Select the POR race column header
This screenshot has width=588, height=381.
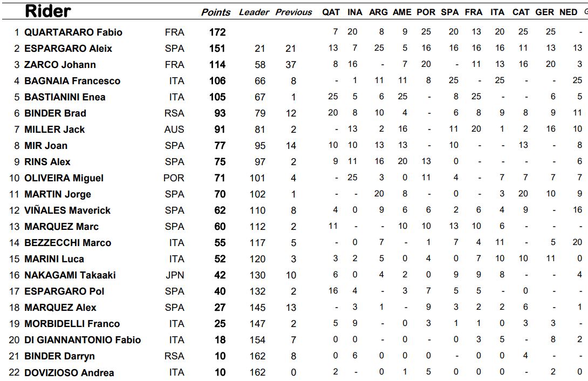click(x=426, y=12)
